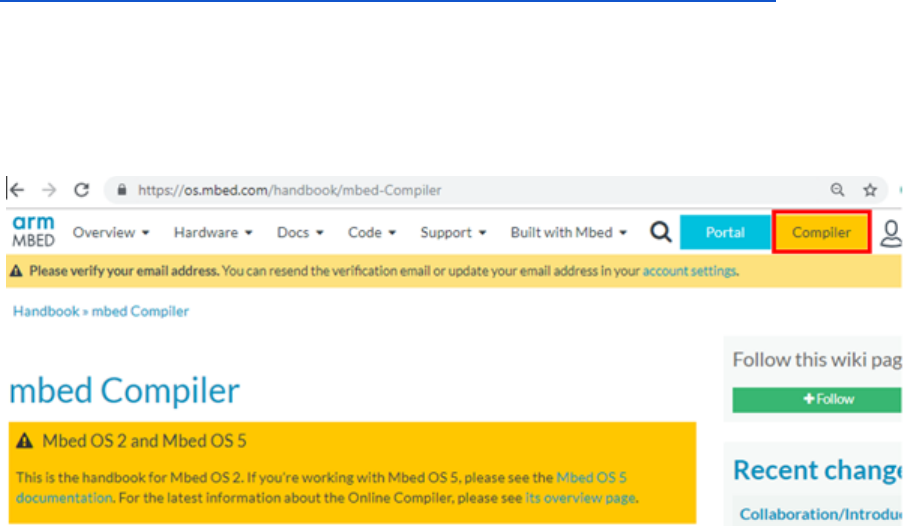Open the its overview page link
Image resolution: width=910 pixels, height=526 pixels.
pyautogui.click(x=580, y=498)
